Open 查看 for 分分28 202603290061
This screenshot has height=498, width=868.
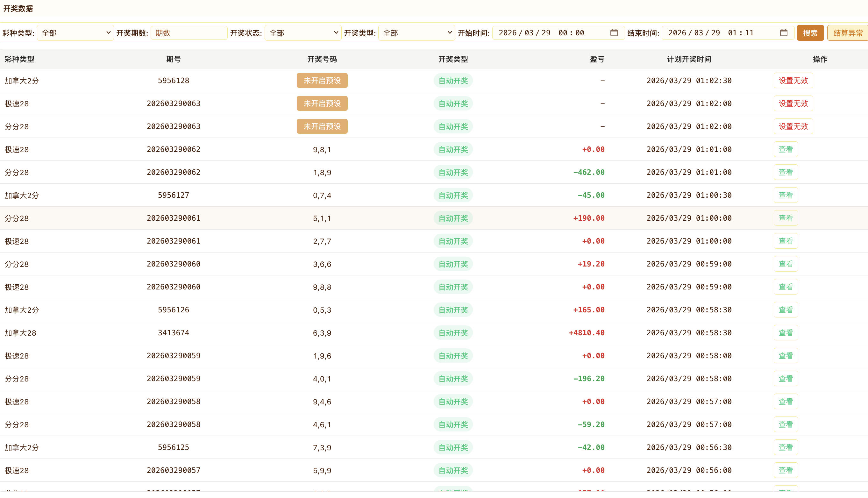[786, 218]
